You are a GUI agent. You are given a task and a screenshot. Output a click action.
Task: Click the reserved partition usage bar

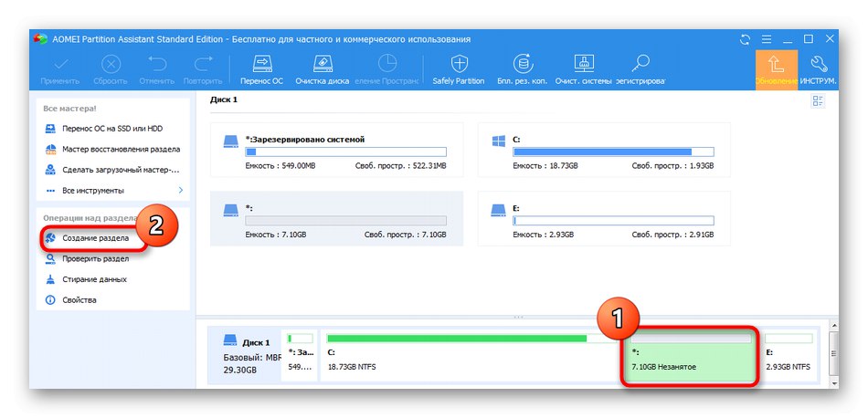click(x=346, y=152)
